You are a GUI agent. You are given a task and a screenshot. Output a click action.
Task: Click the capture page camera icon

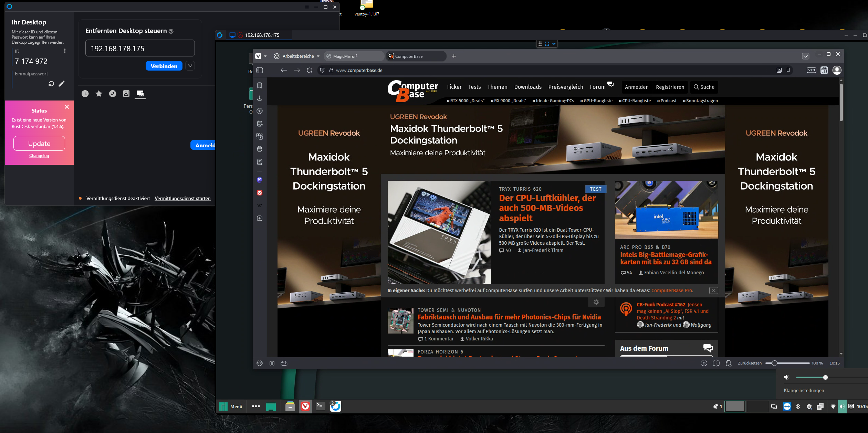coord(704,363)
